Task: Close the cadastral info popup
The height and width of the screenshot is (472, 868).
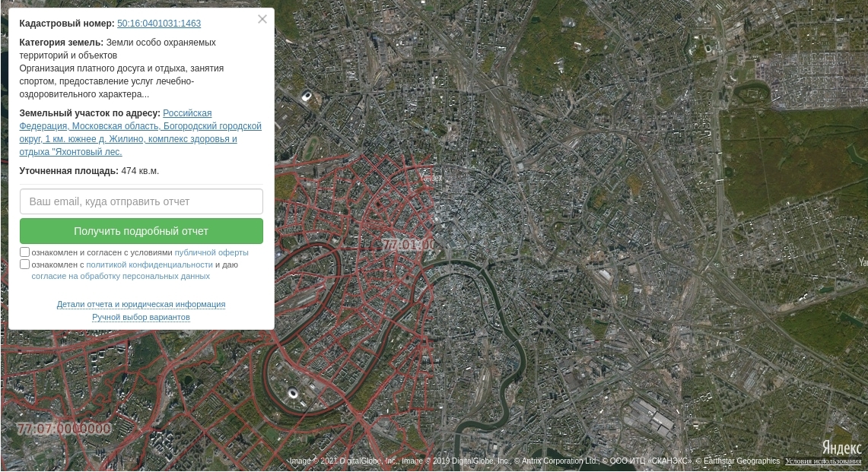Action: point(262,20)
